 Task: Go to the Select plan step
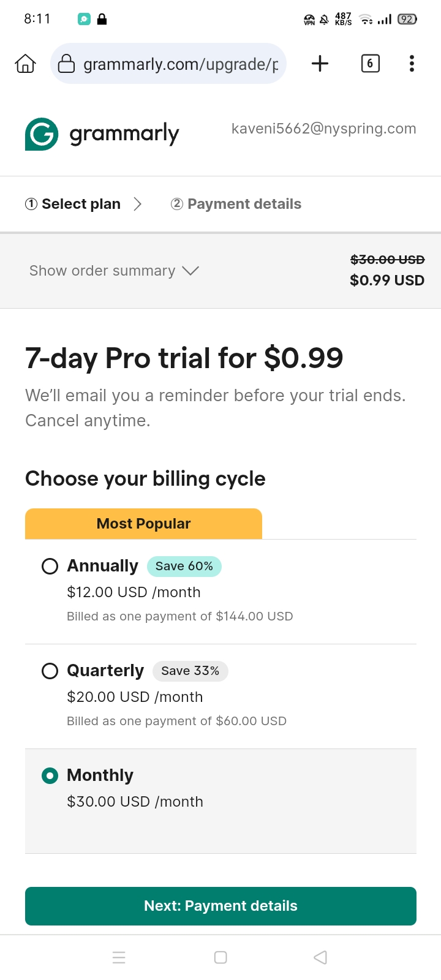click(73, 204)
